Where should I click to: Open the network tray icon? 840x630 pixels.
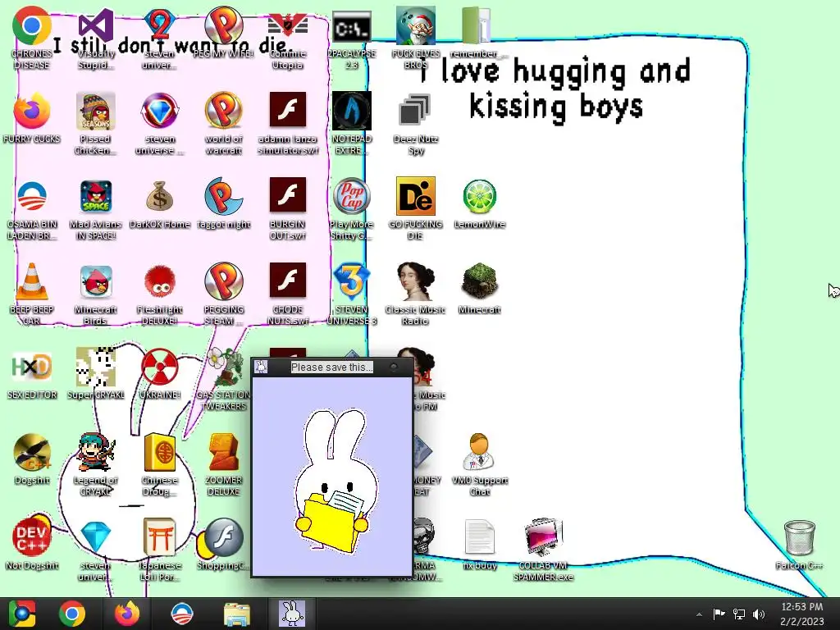[739, 614]
